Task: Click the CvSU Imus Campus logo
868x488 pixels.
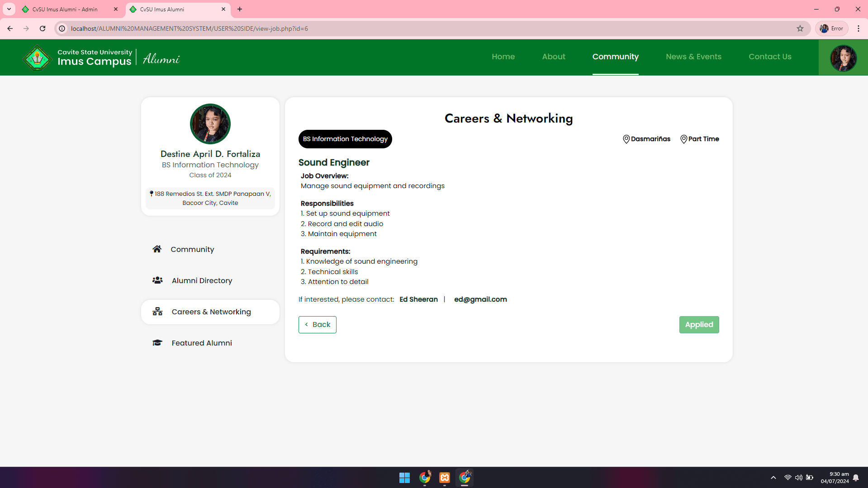Action: tap(37, 57)
